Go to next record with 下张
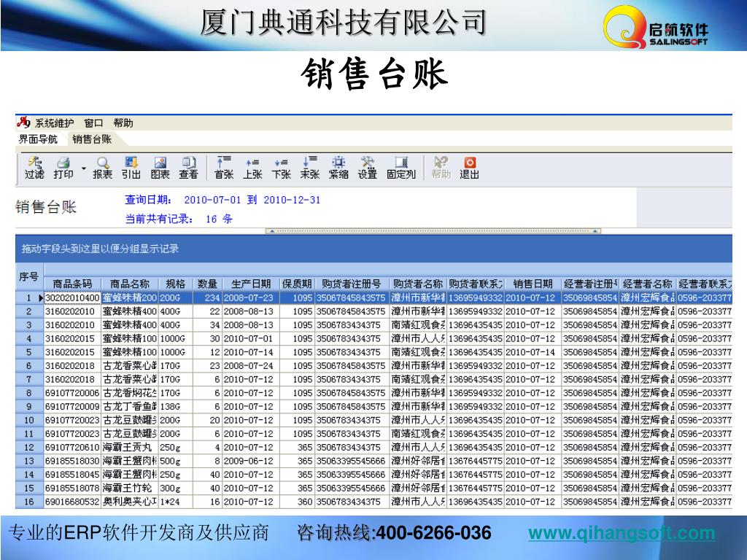747x560 pixels. (281, 168)
